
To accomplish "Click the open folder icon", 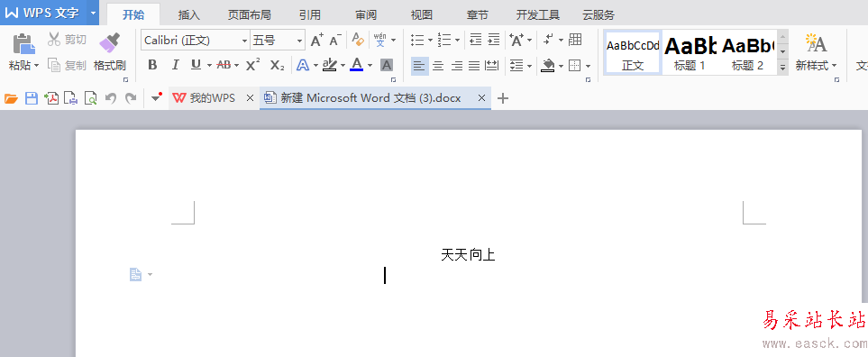I will (x=11, y=98).
